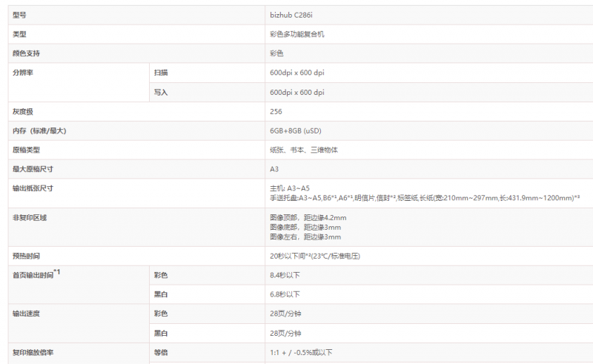Click the 扫描 sub-label under 分辨率

(161, 72)
